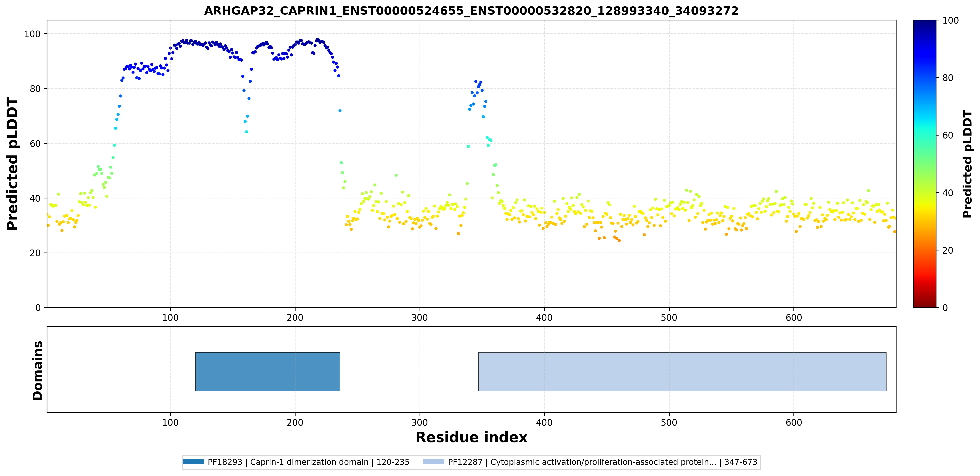980x476 pixels.
Task: Click the Predicted pLDDT colorbar gradient
Action: (x=925, y=164)
